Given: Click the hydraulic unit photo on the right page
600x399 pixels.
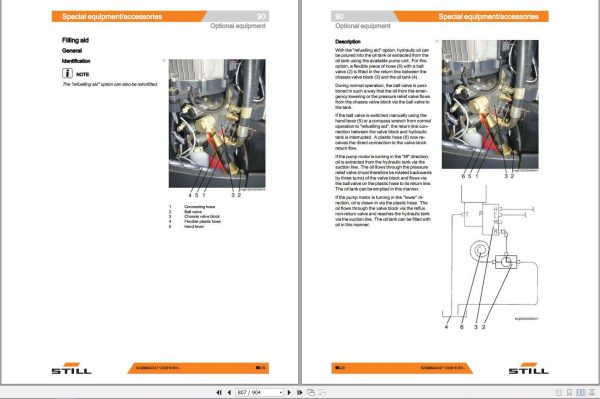Looking at the screenshot, I should (490, 104).
